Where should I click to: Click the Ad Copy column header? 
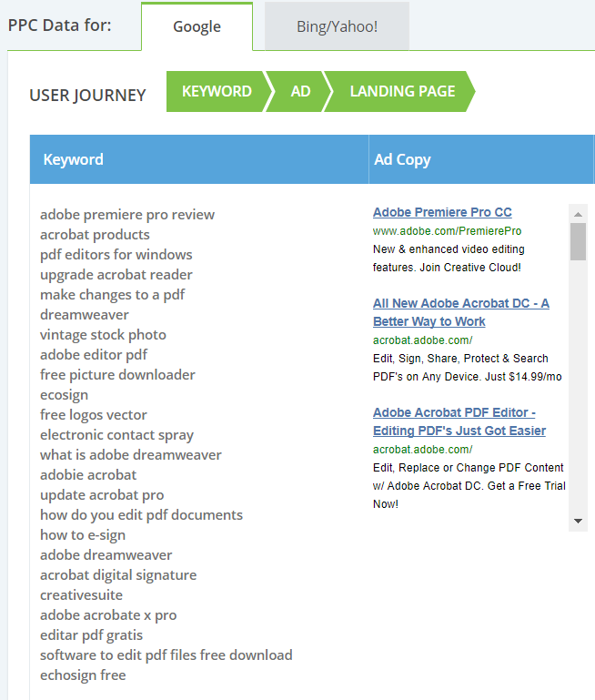402,159
